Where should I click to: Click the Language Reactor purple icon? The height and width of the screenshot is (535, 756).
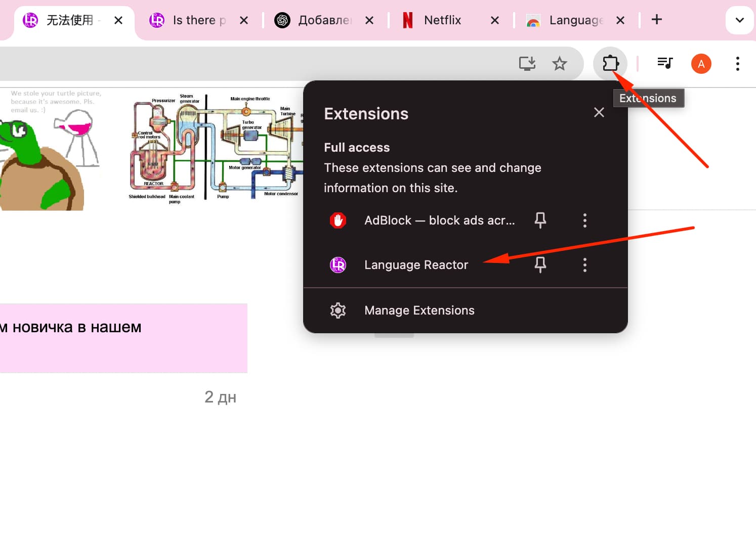coord(338,265)
